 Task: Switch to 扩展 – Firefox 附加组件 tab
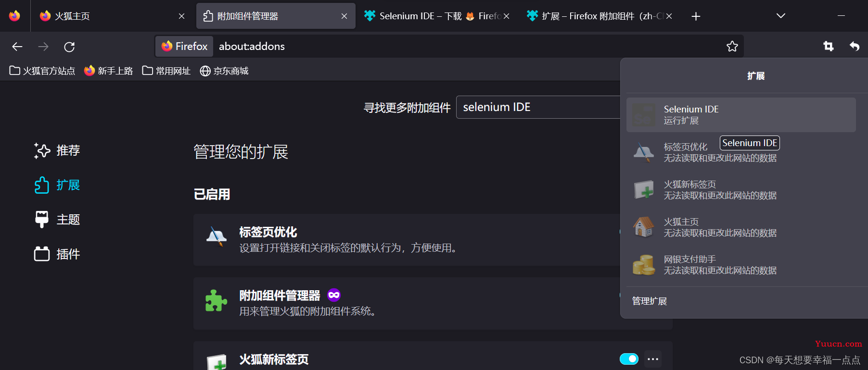(600, 16)
